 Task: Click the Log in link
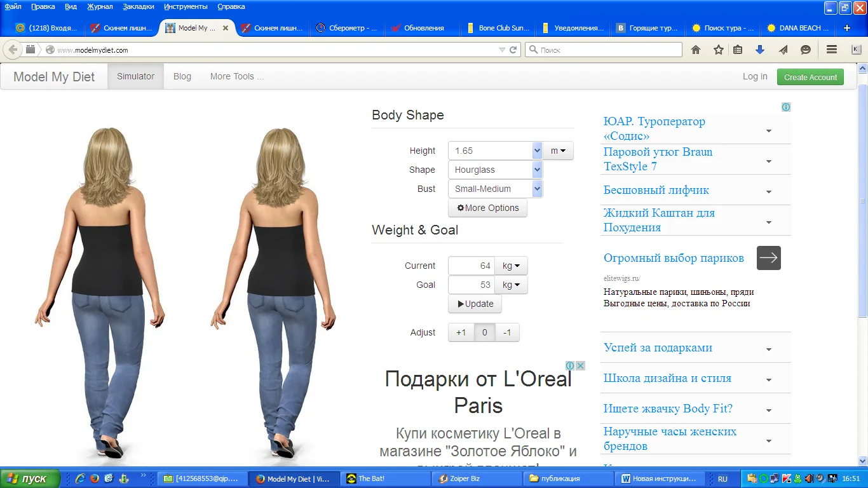click(755, 76)
